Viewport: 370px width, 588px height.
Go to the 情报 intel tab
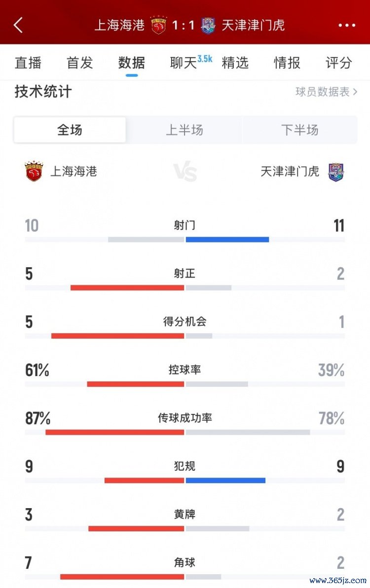click(x=287, y=63)
